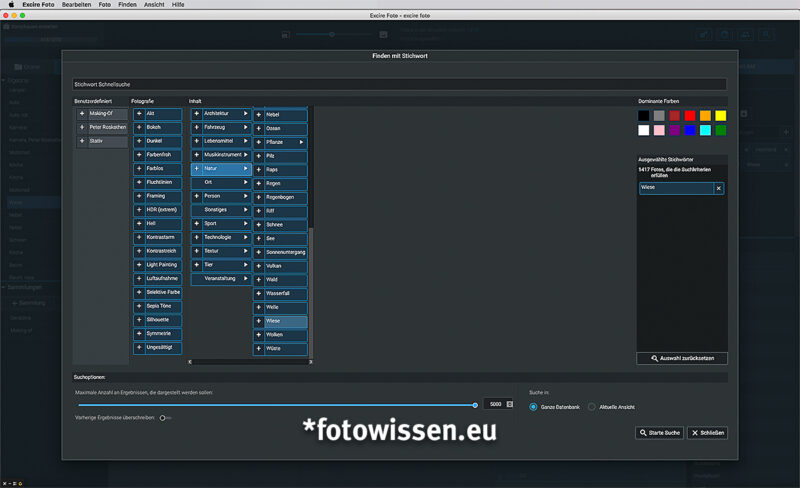Add Selektive Farbe with its plus icon

139,292
